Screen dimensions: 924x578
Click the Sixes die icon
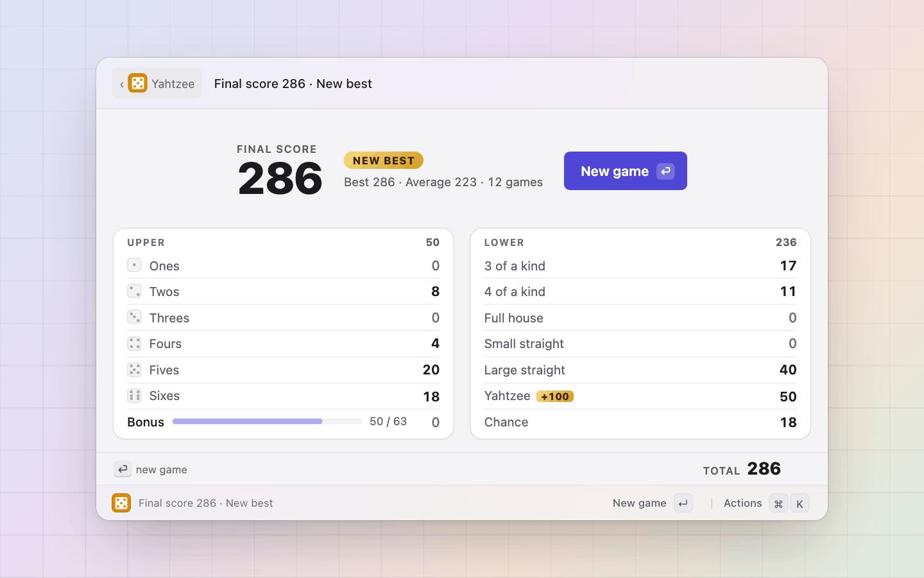[x=134, y=396]
